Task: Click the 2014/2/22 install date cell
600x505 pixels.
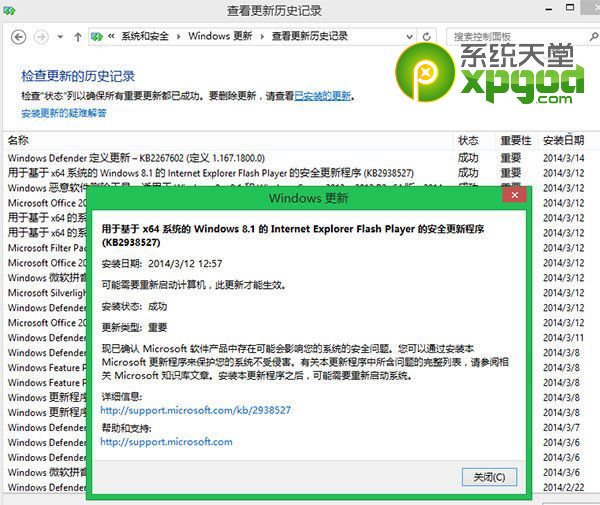Action: [563, 487]
